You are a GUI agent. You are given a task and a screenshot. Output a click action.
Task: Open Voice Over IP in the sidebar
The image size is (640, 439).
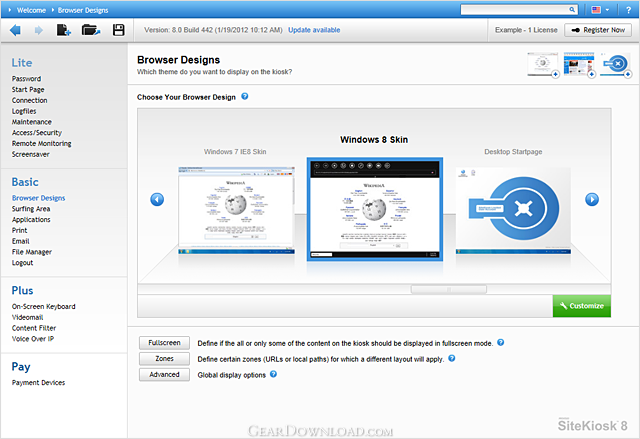click(33, 339)
